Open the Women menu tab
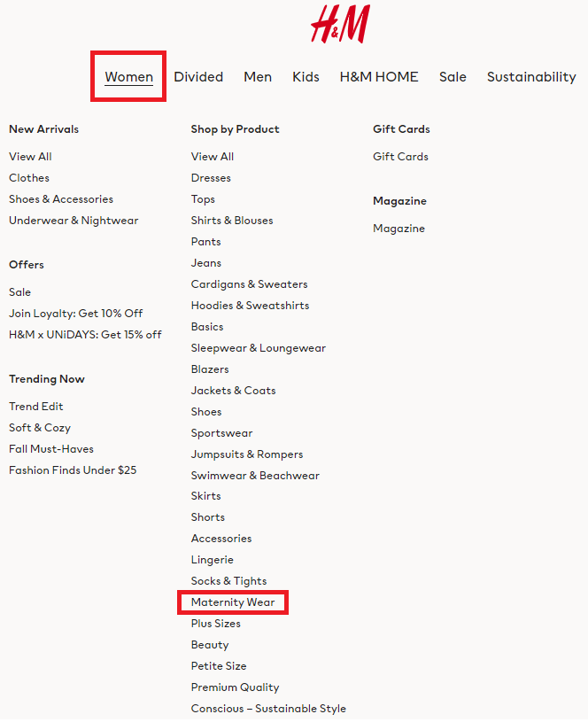The height and width of the screenshot is (722, 588). (129, 77)
